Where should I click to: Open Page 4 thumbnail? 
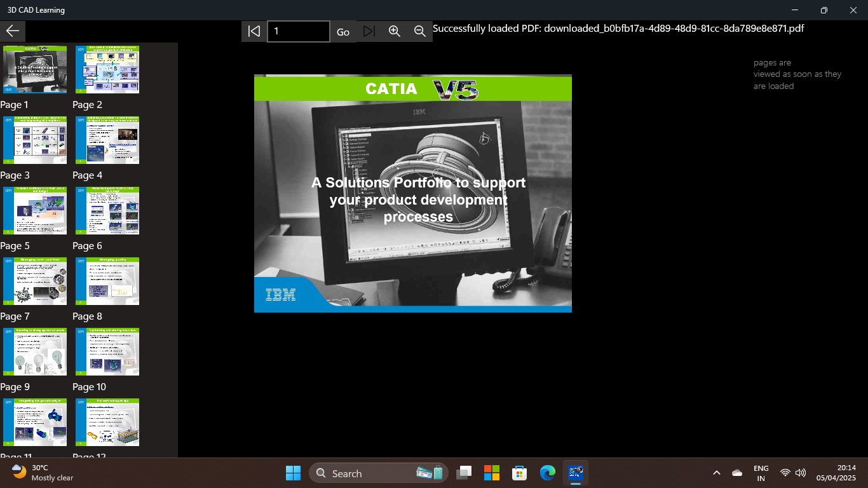point(107,140)
